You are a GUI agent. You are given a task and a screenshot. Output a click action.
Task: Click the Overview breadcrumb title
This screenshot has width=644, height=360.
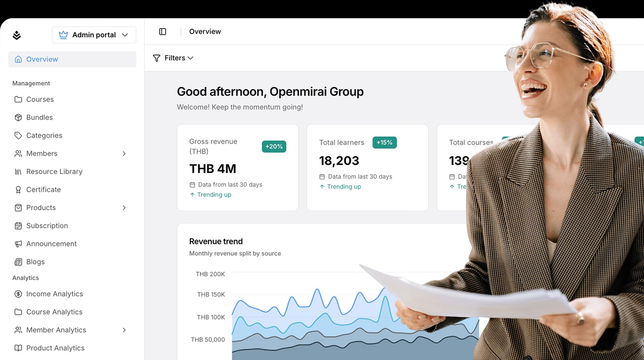[x=205, y=32]
